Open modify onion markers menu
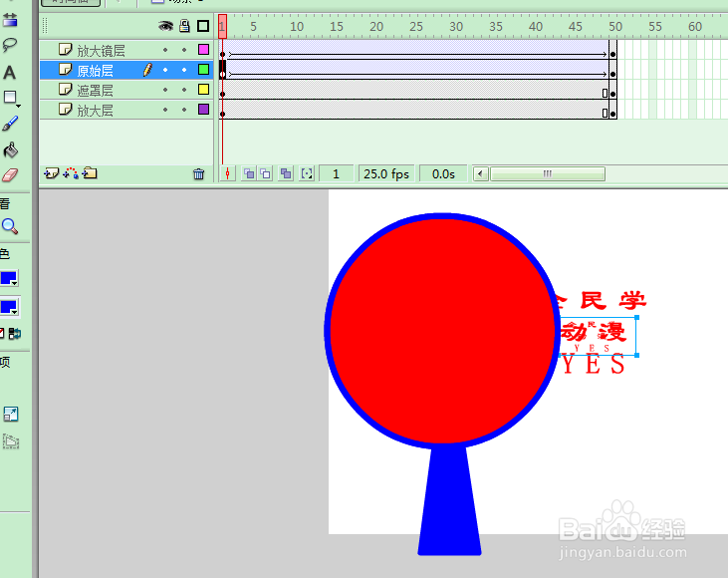This screenshot has width=728, height=578. [307, 174]
